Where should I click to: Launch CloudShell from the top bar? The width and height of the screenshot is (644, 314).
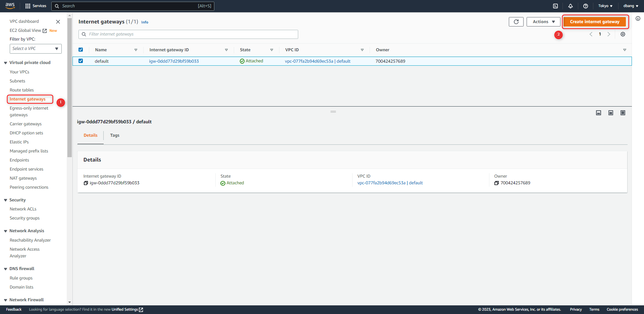point(555,6)
